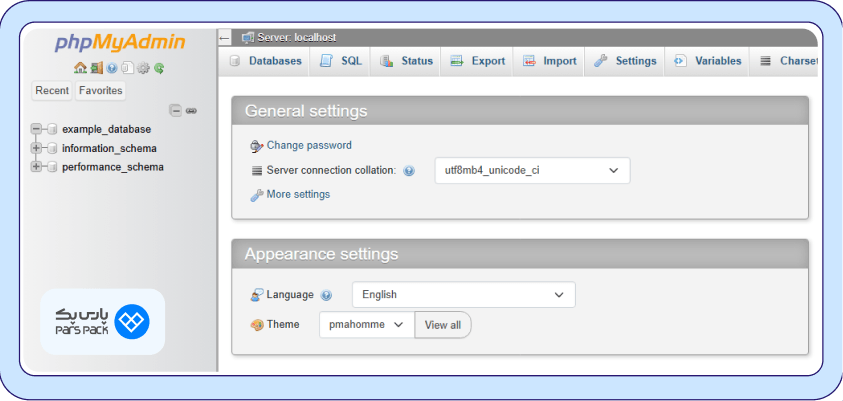Viewport: 843px width, 401px height.
Task: Open navigation panel settings gear icon
Action: point(143,68)
